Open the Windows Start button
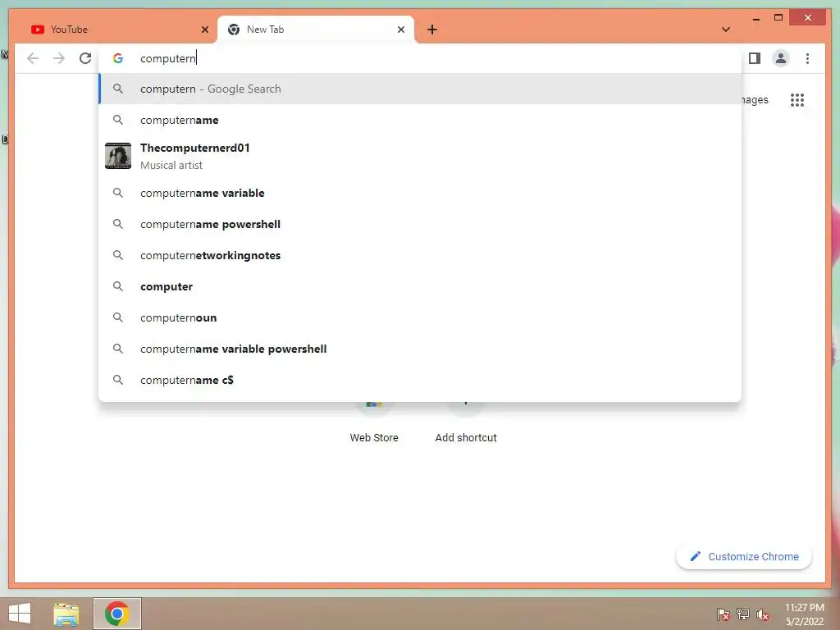Image resolution: width=840 pixels, height=630 pixels. (20, 614)
